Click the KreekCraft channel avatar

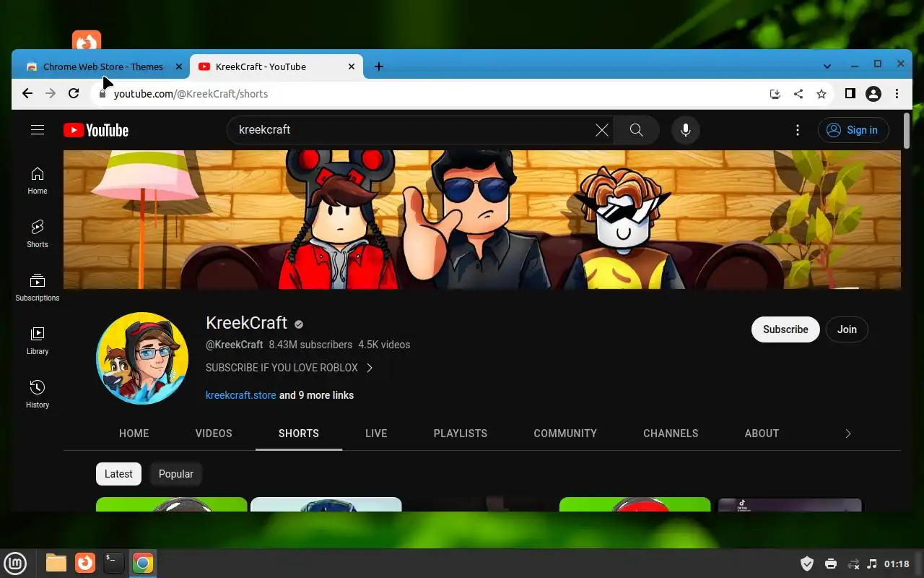(x=142, y=358)
